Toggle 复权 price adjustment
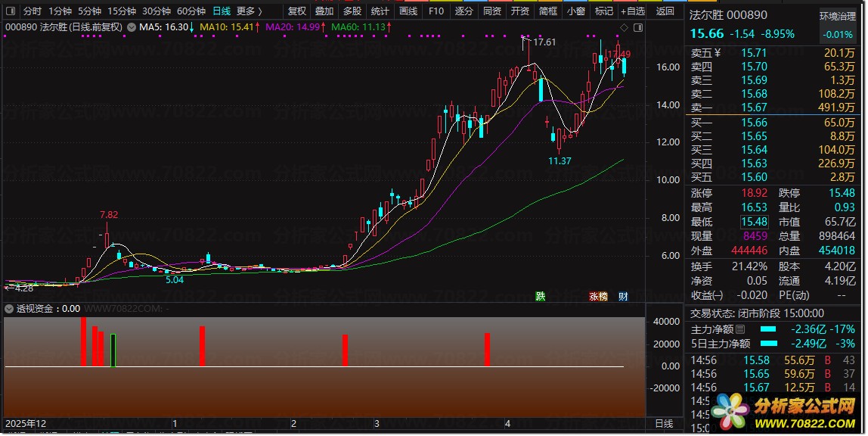Screen dimensions: 868x436 pyautogui.click(x=297, y=11)
